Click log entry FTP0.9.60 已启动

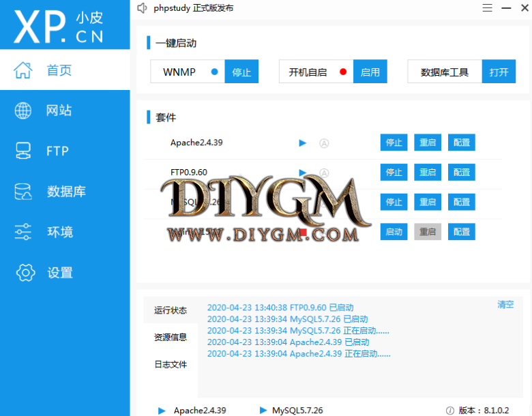[x=280, y=308]
